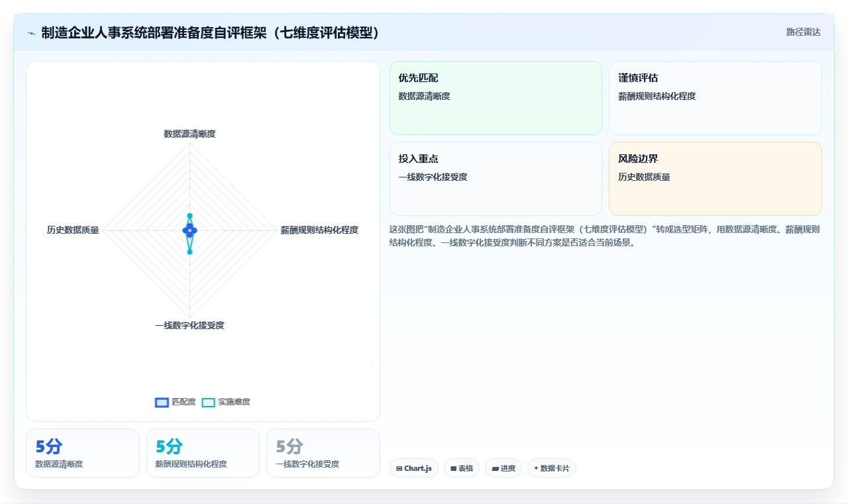Screen dimensions: 848x504
Task: Open the 投入重点 card
Action: [x=496, y=179]
